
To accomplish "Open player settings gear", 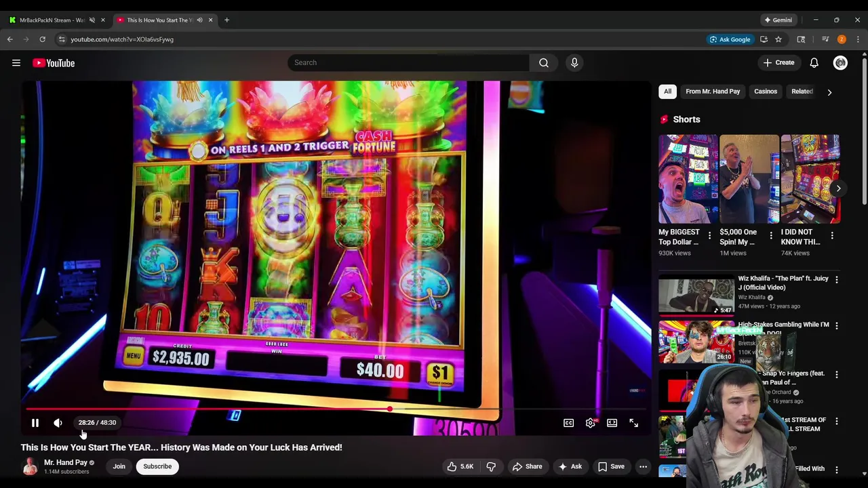I will [591, 423].
